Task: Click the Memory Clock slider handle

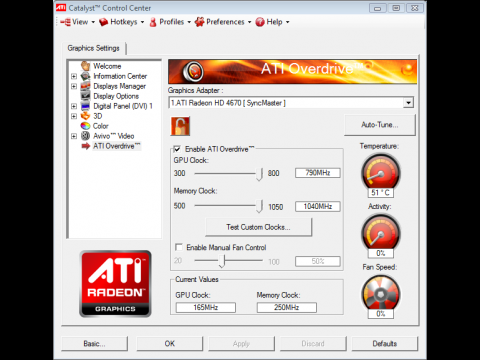Action: (x=260, y=206)
